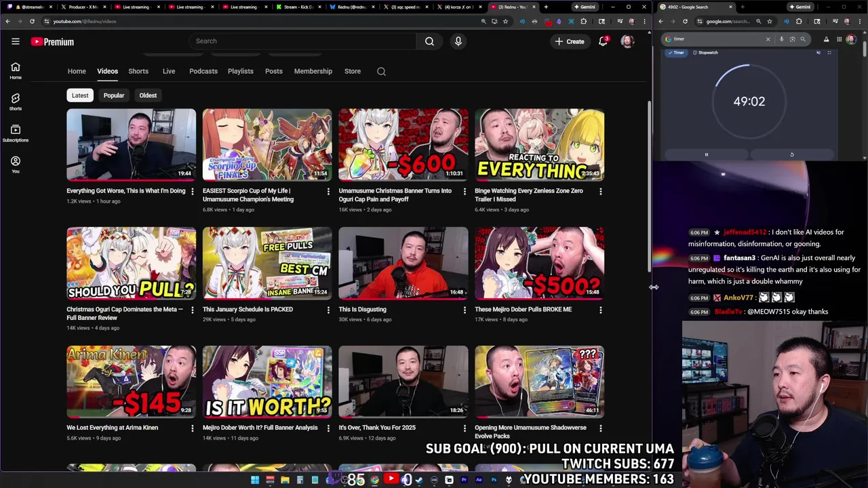This screenshot has width=868, height=488.
Task: Open the 'Should You Pull?' video thumbnail
Action: [x=131, y=263]
